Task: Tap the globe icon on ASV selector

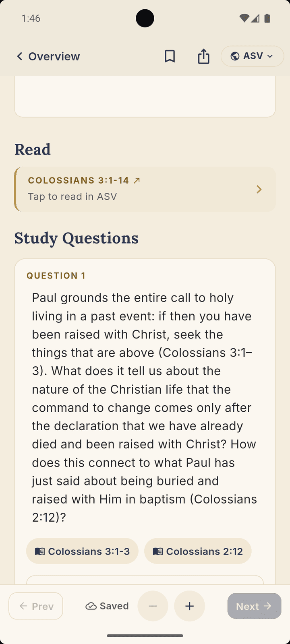Action: [235, 56]
